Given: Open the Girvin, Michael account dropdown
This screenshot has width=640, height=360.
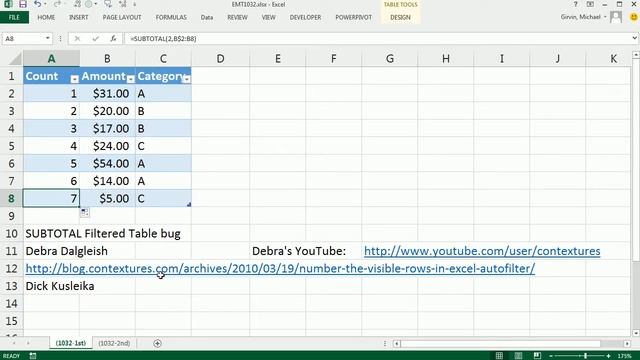Looking at the screenshot, I should click(x=583, y=17).
